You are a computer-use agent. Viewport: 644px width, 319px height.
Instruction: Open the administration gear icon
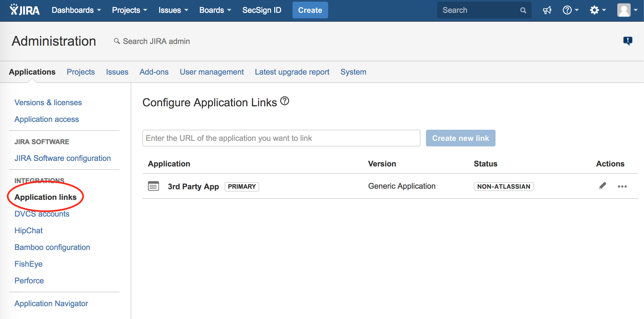tap(595, 10)
